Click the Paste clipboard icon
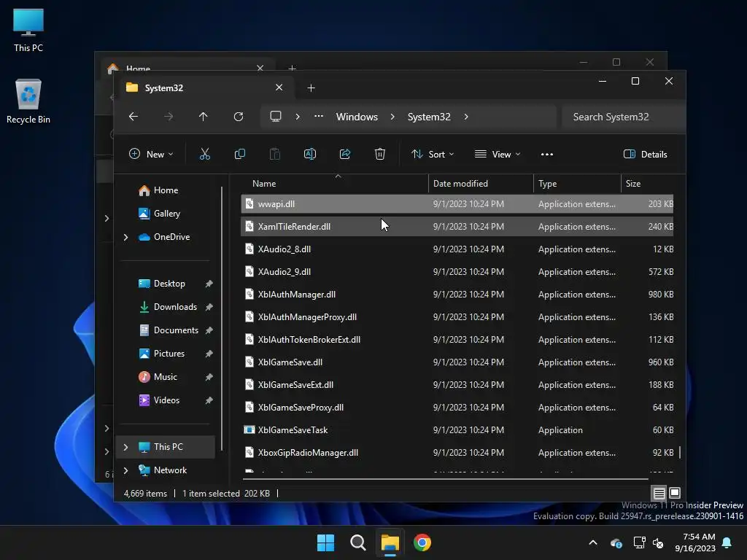The width and height of the screenshot is (747, 560). coord(275,155)
